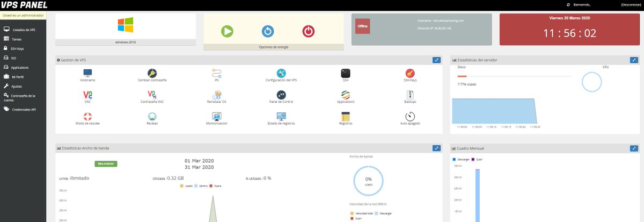Click the Windows logo OS icon

[x=126, y=25]
